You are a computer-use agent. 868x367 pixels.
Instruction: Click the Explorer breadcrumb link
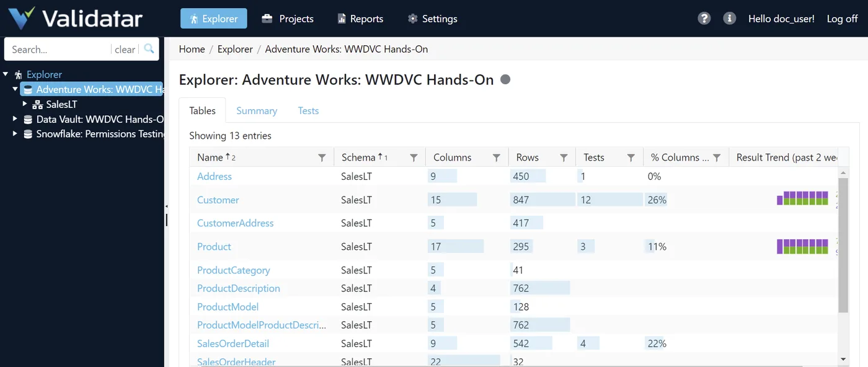pyautogui.click(x=235, y=49)
